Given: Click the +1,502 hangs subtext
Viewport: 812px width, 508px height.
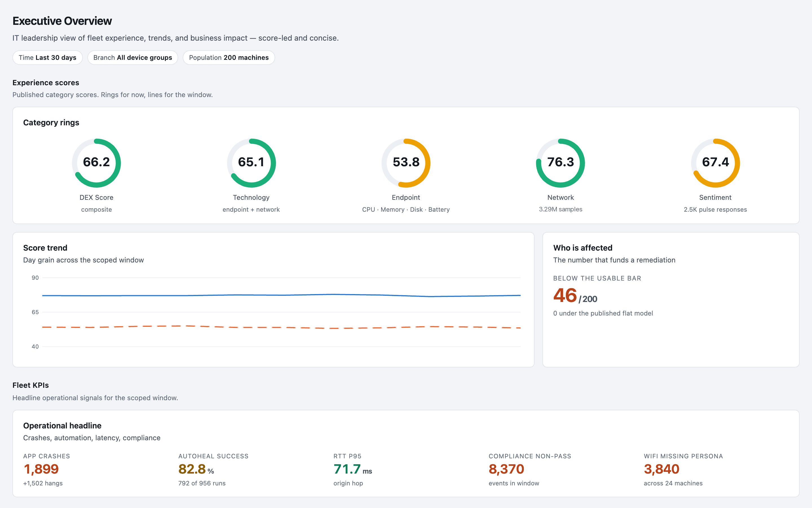Looking at the screenshot, I should pos(43,483).
